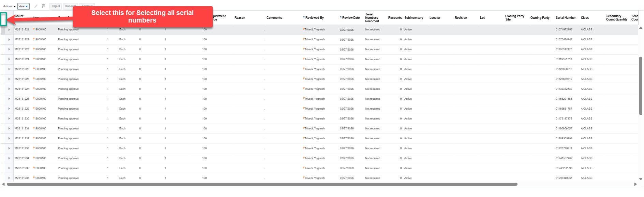Expand row M28131223
Screen dimensions: 644x197
9,50
